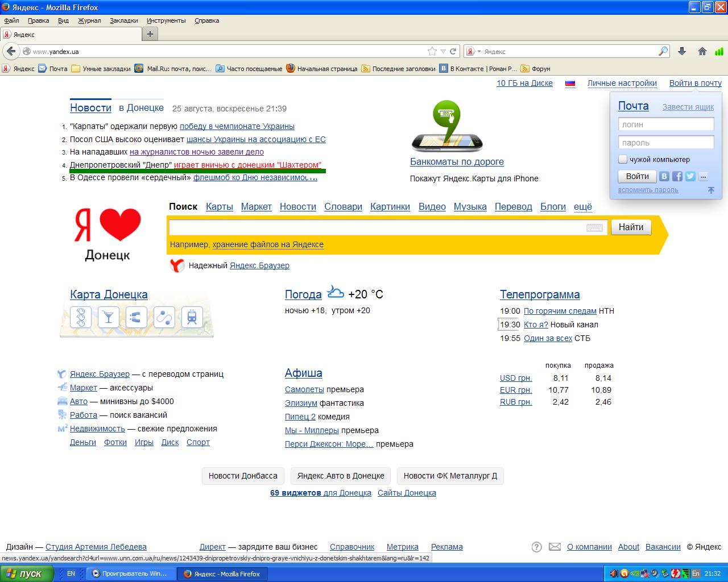The height and width of the screenshot is (582, 728).
Task: Go back with the browser back arrow
Action: coord(11,51)
